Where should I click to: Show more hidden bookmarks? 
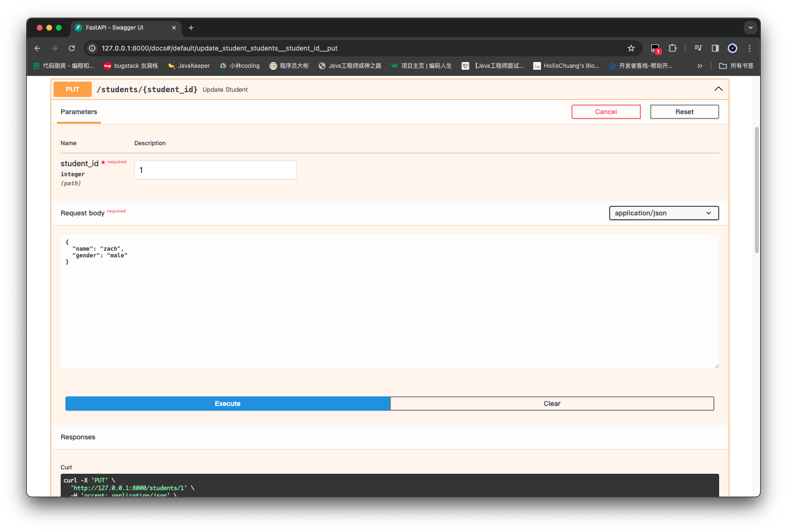pyautogui.click(x=700, y=66)
